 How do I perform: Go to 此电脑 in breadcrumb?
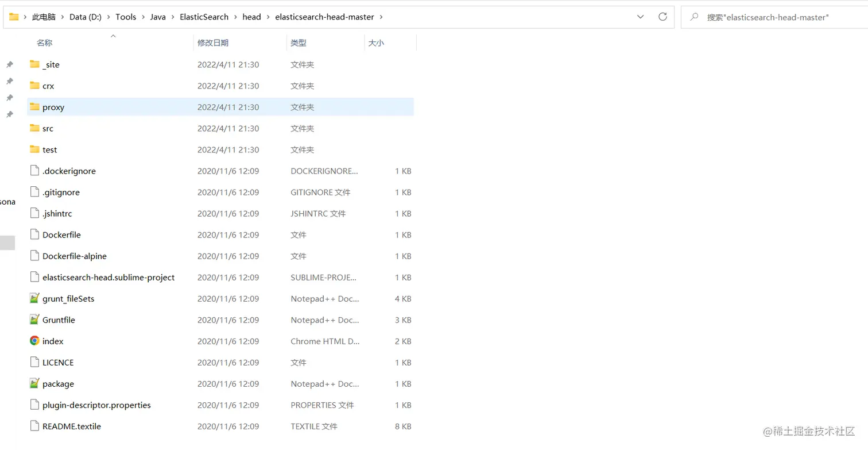[44, 17]
